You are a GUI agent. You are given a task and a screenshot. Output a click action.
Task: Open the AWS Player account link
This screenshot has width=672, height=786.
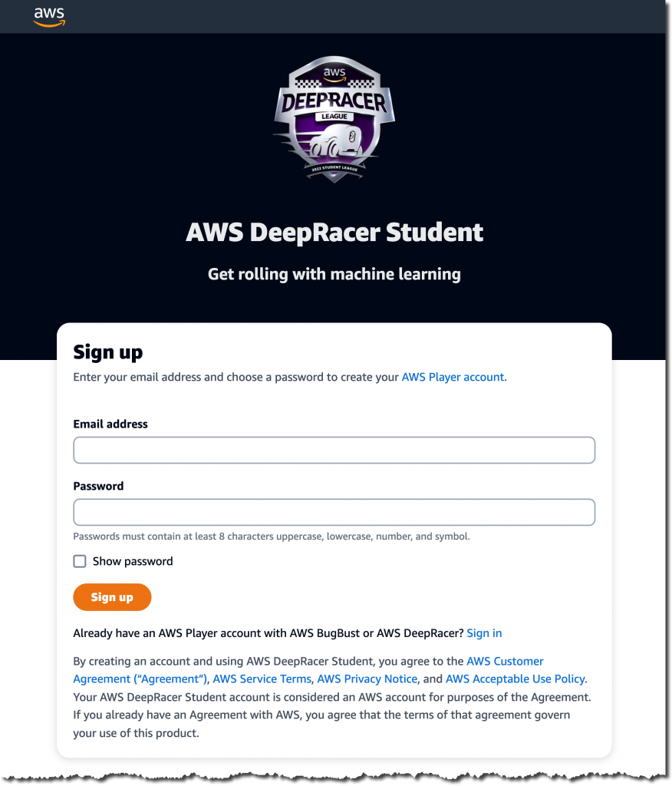tap(453, 377)
